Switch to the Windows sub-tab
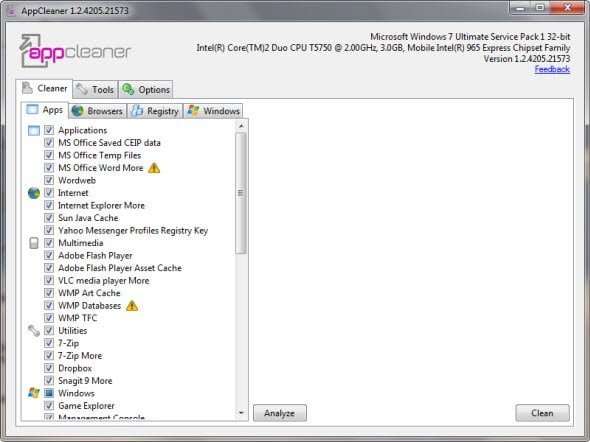The height and width of the screenshot is (442, 590). click(x=213, y=111)
